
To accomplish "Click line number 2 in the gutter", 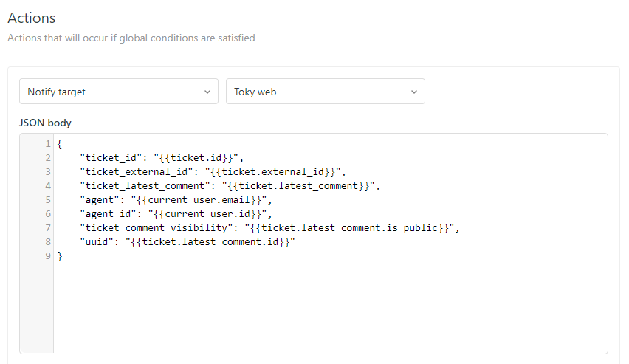I will [47, 157].
